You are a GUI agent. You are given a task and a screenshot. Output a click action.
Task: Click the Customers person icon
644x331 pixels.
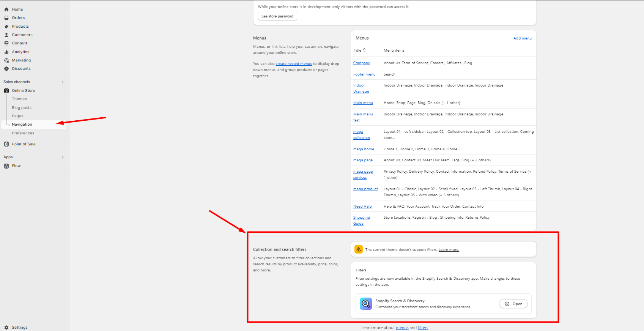pos(6,35)
